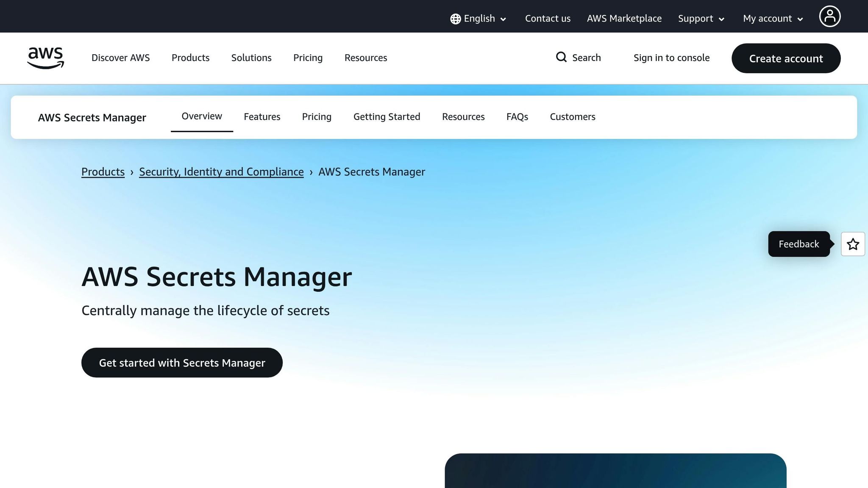Open the Support dropdown menu
The width and height of the screenshot is (868, 488).
(700, 19)
